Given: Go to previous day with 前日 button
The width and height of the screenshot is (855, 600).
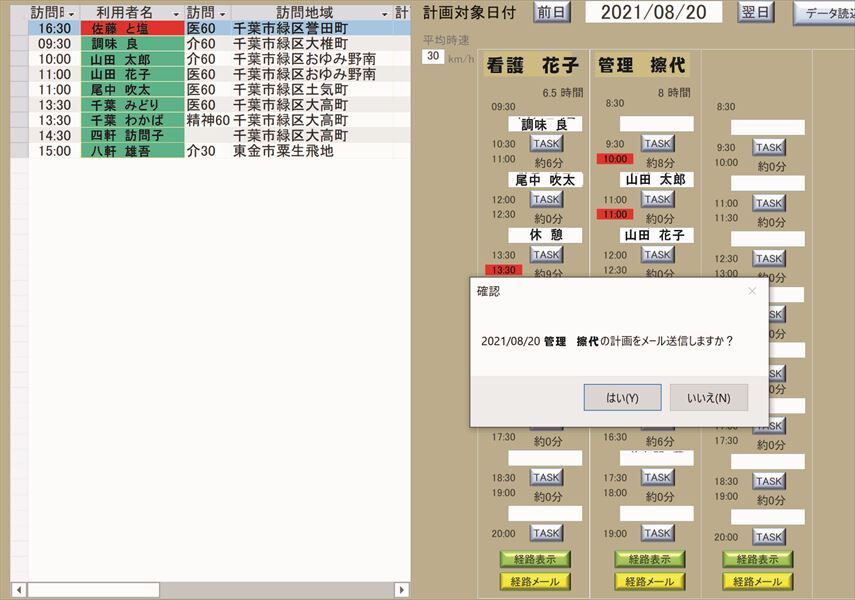Looking at the screenshot, I should [552, 12].
